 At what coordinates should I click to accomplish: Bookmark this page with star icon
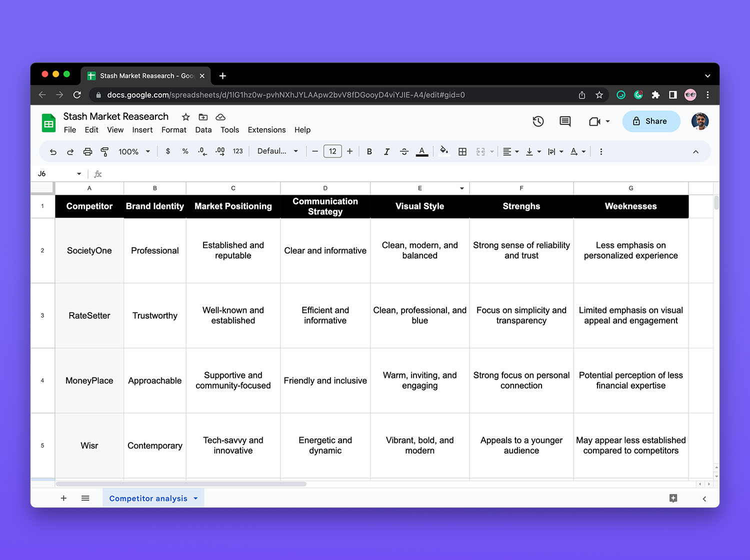[x=599, y=94]
